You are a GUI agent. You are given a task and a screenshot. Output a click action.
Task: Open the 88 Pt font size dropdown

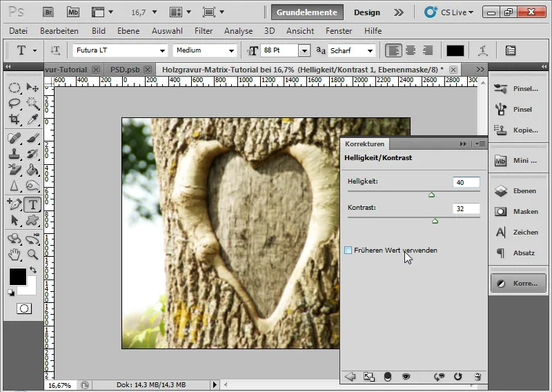coord(304,50)
